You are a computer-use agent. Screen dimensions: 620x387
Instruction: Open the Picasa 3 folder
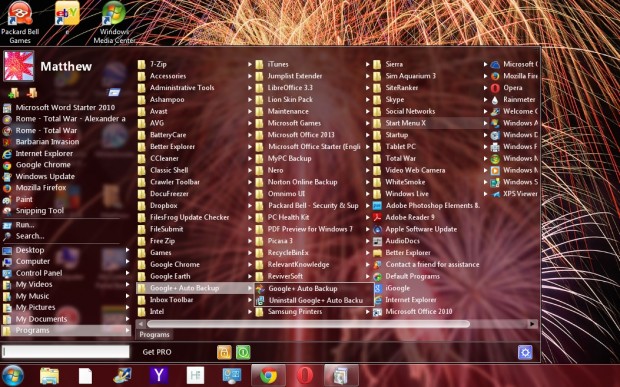(313, 241)
